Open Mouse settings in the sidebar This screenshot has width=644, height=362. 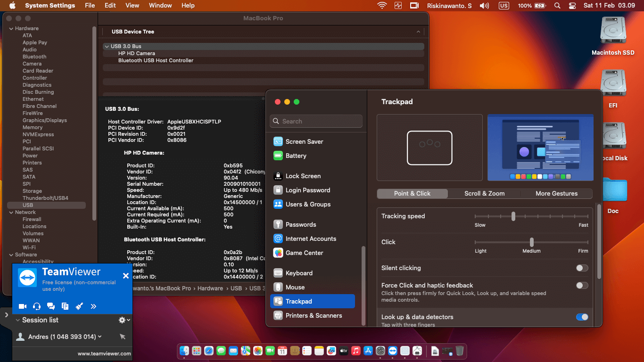[x=312, y=288]
